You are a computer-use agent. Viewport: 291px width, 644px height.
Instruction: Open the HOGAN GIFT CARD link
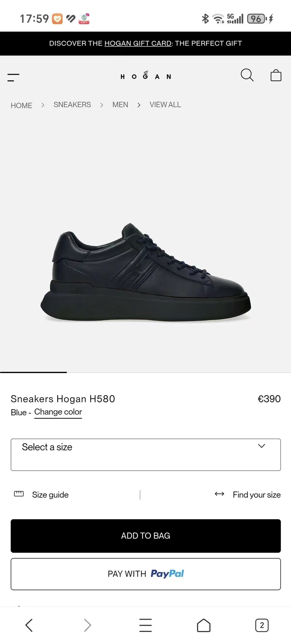(138, 43)
